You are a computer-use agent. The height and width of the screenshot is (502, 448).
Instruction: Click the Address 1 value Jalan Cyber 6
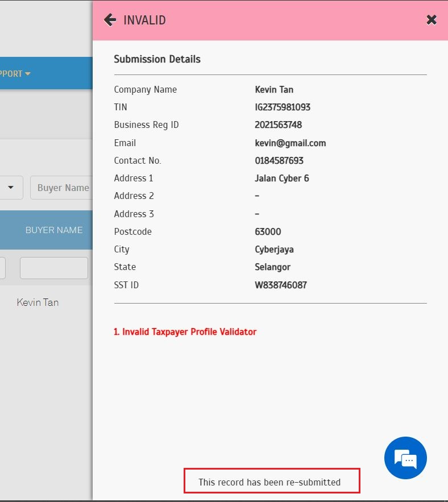(281, 179)
